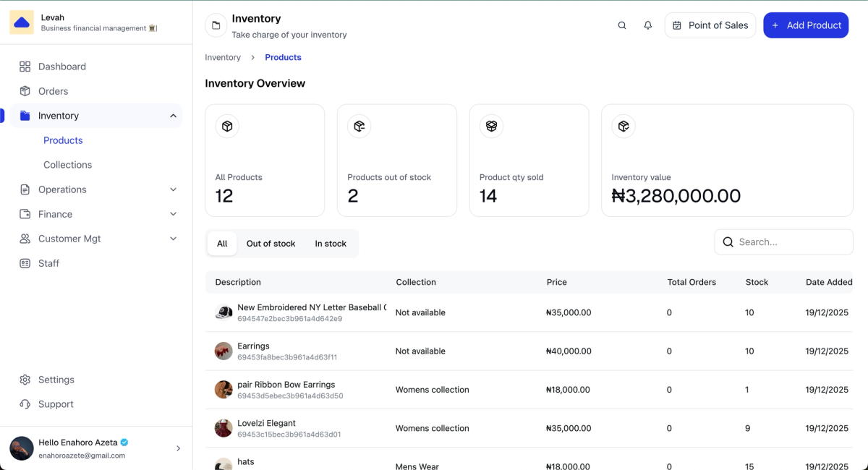
Task: Click the Inventory value card icon
Action: (624, 127)
